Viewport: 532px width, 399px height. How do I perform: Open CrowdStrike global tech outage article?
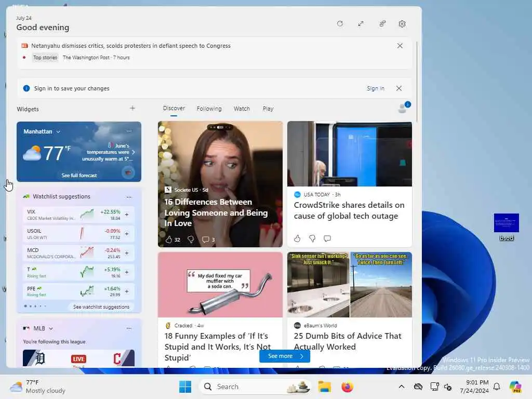(x=349, y=210)
